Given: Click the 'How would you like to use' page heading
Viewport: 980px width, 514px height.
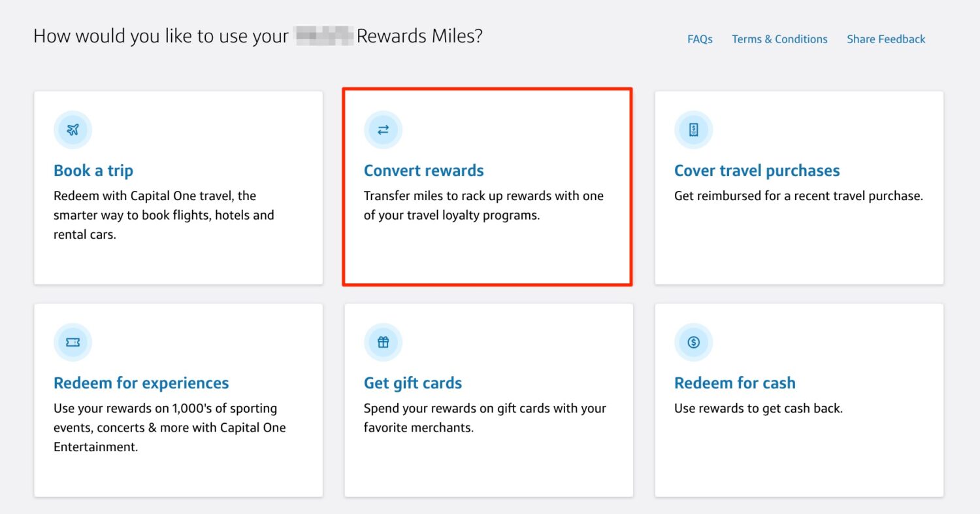Looking at the screenshot, I should pyautogui.click(x=257, y=36).
